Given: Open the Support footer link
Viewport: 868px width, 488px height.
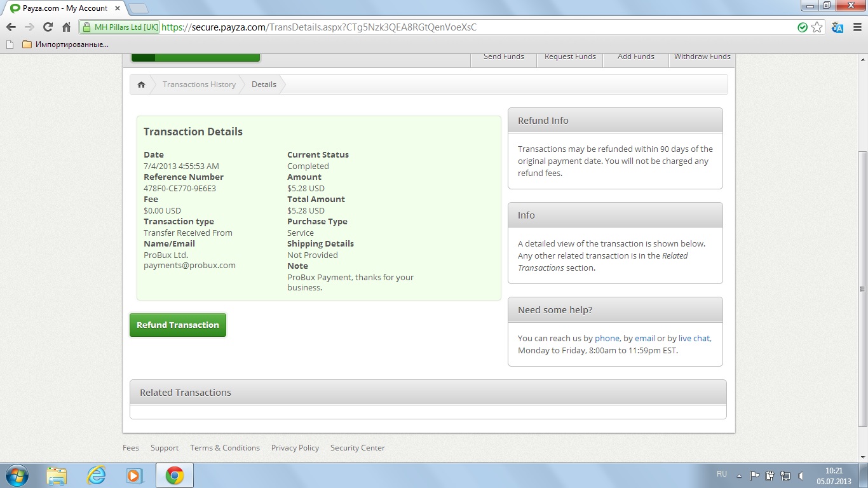Looking at the screenshot, I should coord(165,448).
